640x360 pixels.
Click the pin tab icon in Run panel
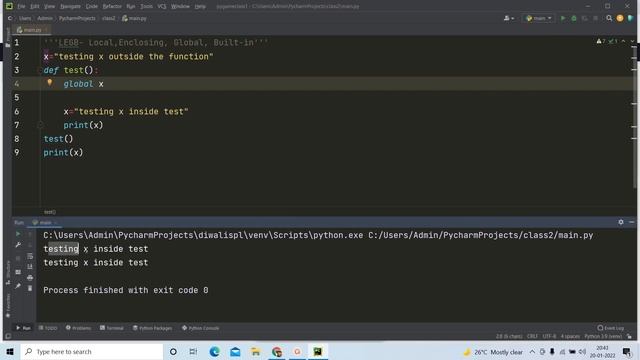(x=18, y=287)
